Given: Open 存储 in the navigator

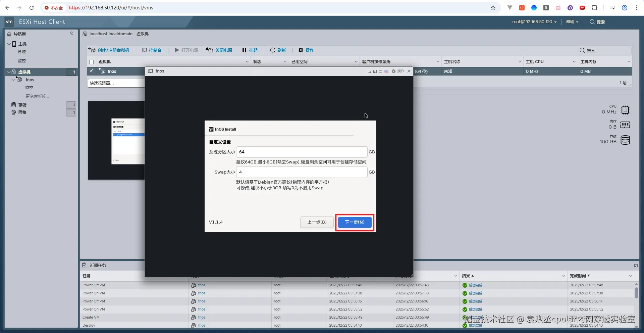Looking at the screenshot, I should (22, 105).
